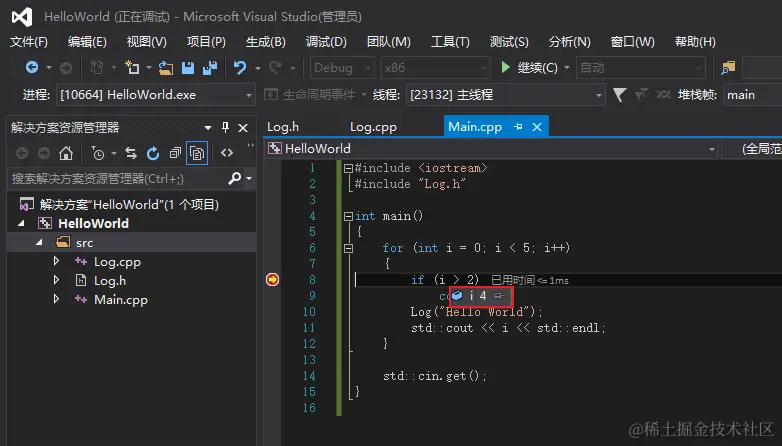Image resolution: width=782 pixels, height=446 pixels.
Task: Select Log.cpp in the Solution Explorer tree
Action: [x=117, y=261]
